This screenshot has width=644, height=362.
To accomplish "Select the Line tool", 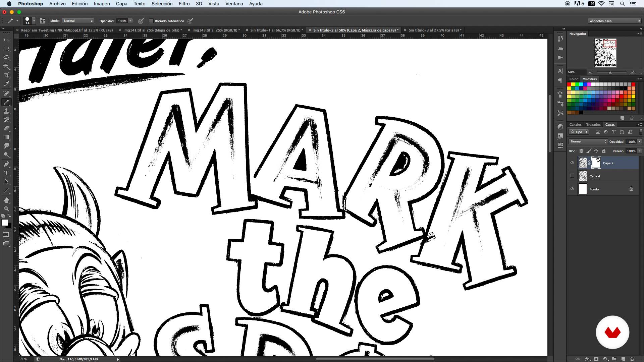I will (x=6, y=191).
